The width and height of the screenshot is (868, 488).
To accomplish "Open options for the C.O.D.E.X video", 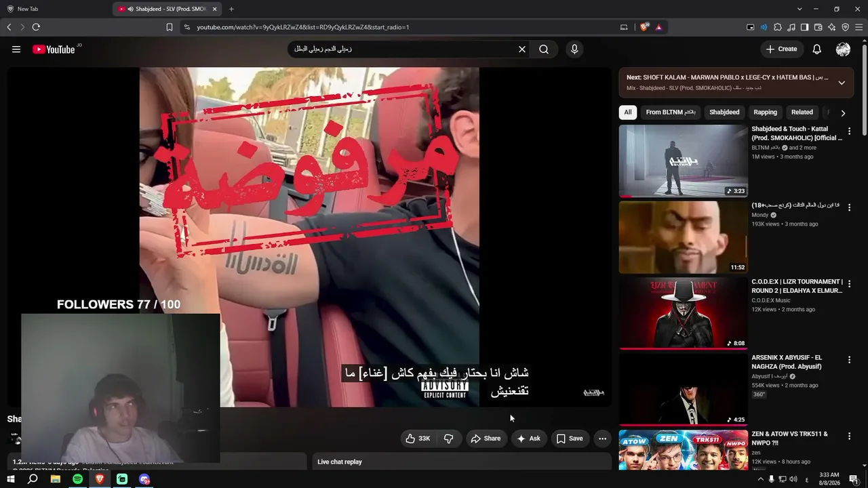I will coord(849,284).
